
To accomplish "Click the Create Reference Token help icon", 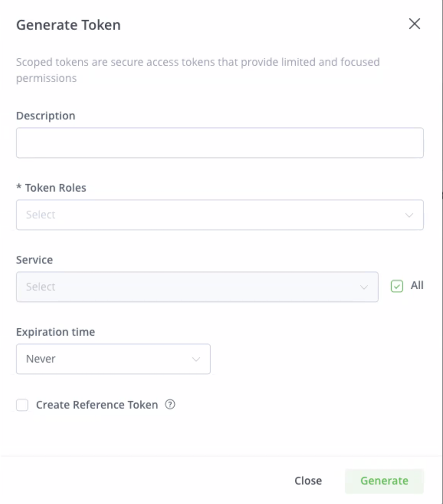I will 170,405.
